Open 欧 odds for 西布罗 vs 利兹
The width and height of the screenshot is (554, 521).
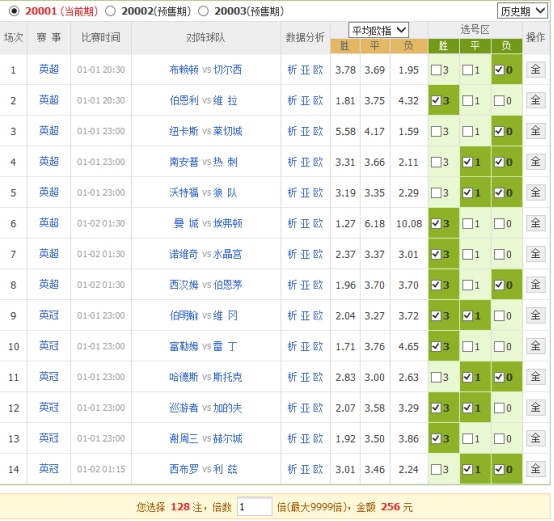318,469
